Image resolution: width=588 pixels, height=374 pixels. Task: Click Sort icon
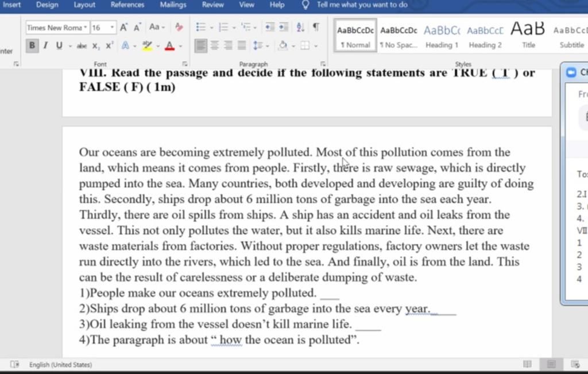[x=300, y=27]
